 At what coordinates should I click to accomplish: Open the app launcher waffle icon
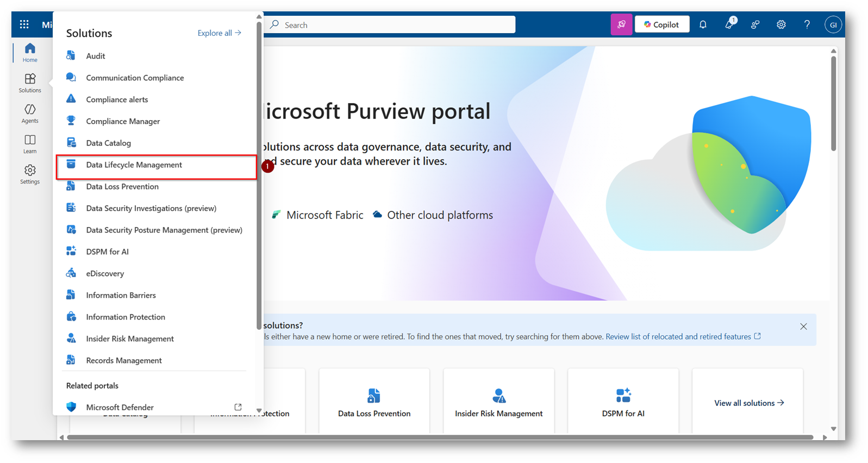[24, 24]
